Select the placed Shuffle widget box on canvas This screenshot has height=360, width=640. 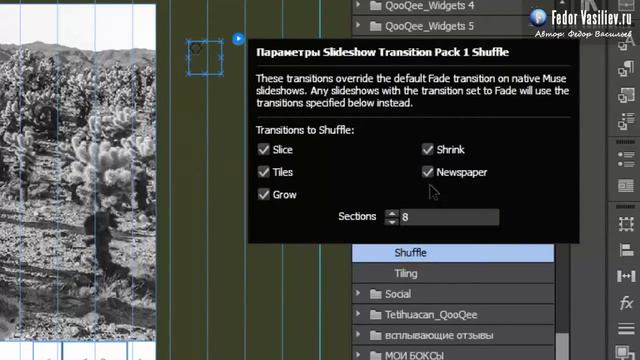point(205,58)
